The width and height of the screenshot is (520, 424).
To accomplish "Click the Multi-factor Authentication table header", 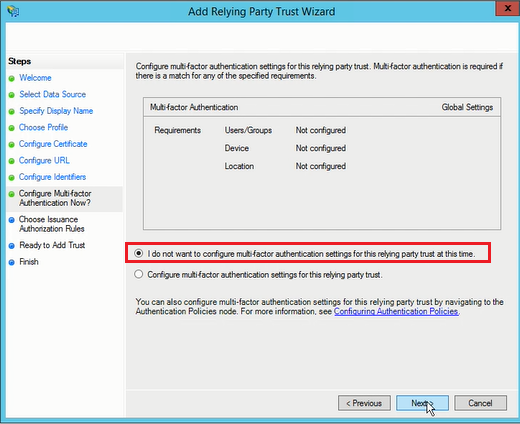I will click(x=194, y=107).
